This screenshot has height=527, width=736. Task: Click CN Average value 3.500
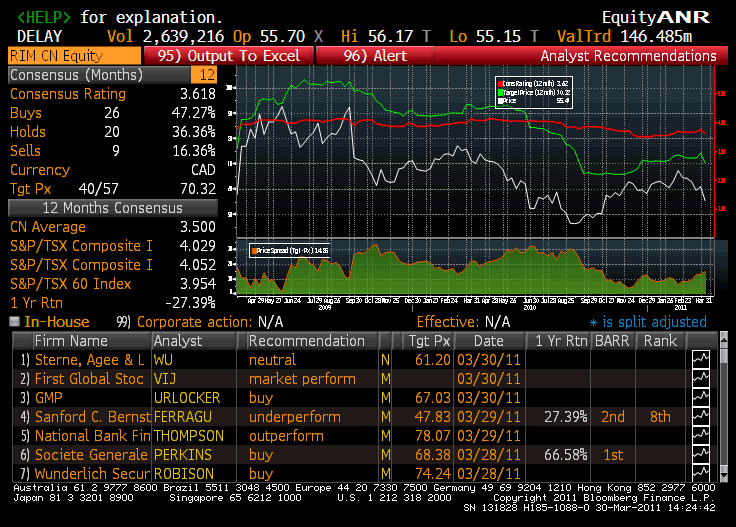(198, 227)
